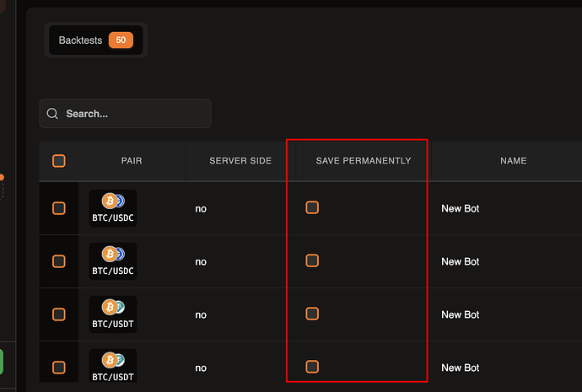Screen dimensions: 582x392
Task: Click the magnifying glass search icon
Action: [x=52, y=114]
